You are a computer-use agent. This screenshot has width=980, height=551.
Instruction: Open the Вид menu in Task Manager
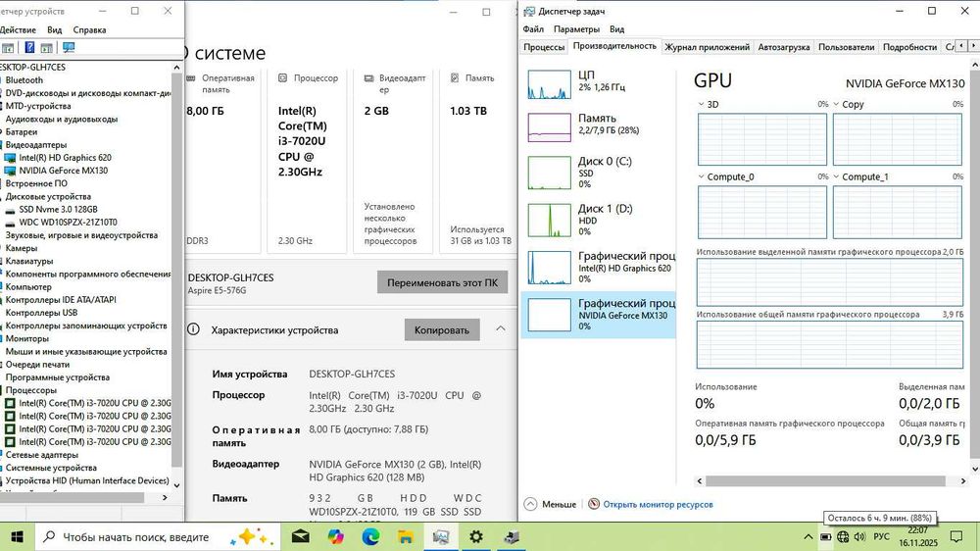[x=616, y=28]
